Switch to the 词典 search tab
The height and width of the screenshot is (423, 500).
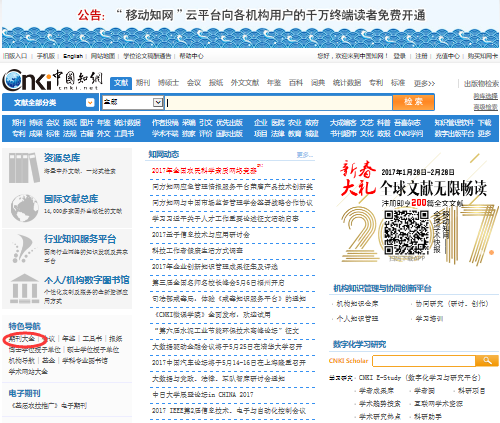point(318,83)
